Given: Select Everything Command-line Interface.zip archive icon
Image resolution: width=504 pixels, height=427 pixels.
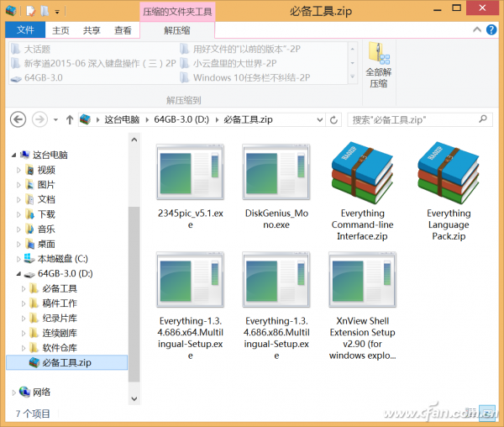Looking at the screenshot, I should [363, 172].
